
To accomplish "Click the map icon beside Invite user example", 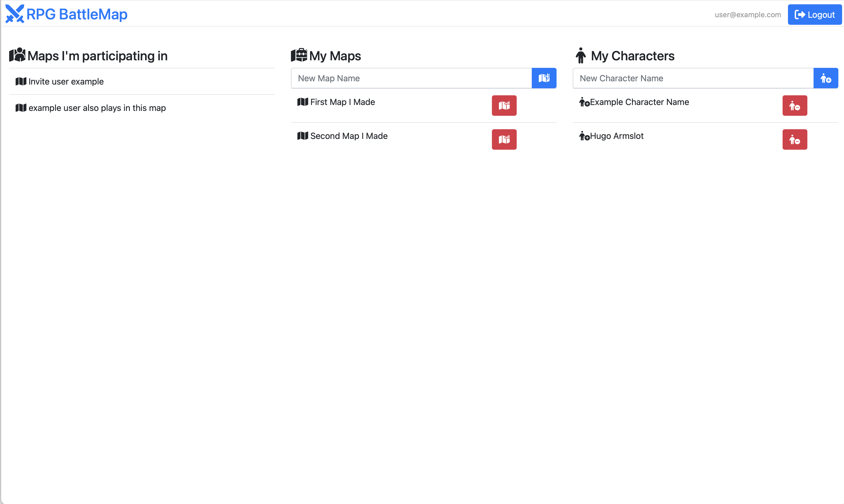I will [x=21, y=82].
